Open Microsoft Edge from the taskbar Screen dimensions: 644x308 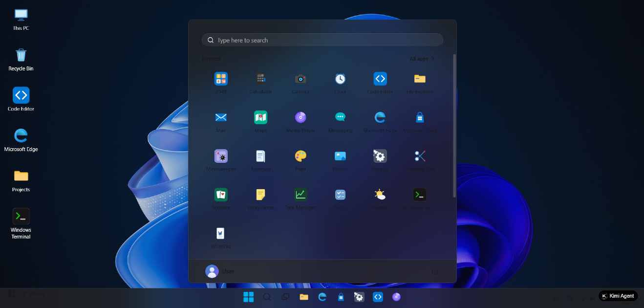[x=322, y=297]
